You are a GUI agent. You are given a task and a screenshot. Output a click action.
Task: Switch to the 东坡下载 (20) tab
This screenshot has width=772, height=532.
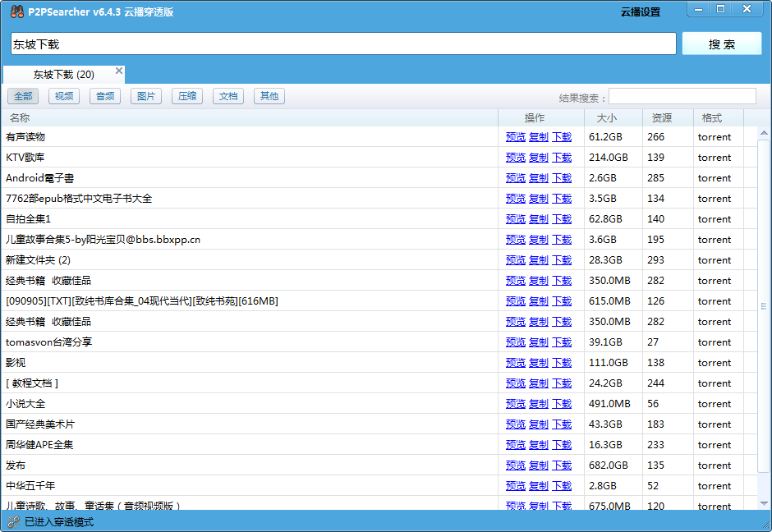click(x=63, y=75)
